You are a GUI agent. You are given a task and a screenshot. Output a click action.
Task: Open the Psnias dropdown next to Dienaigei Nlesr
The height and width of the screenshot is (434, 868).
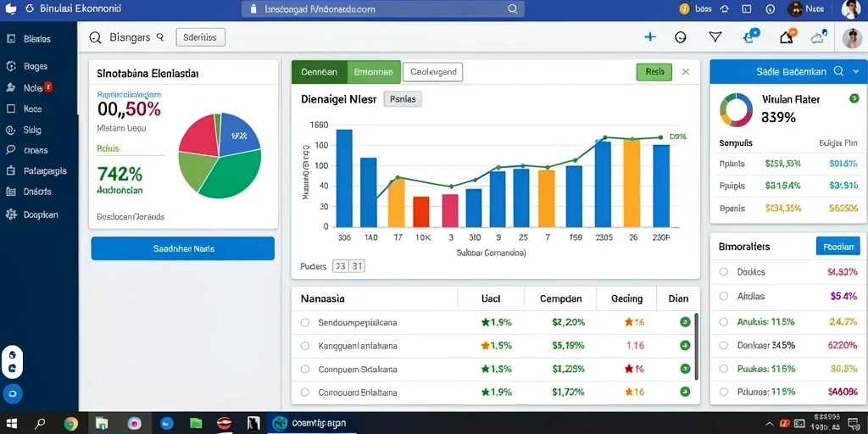pyautogui.click(x=403, y=99)
